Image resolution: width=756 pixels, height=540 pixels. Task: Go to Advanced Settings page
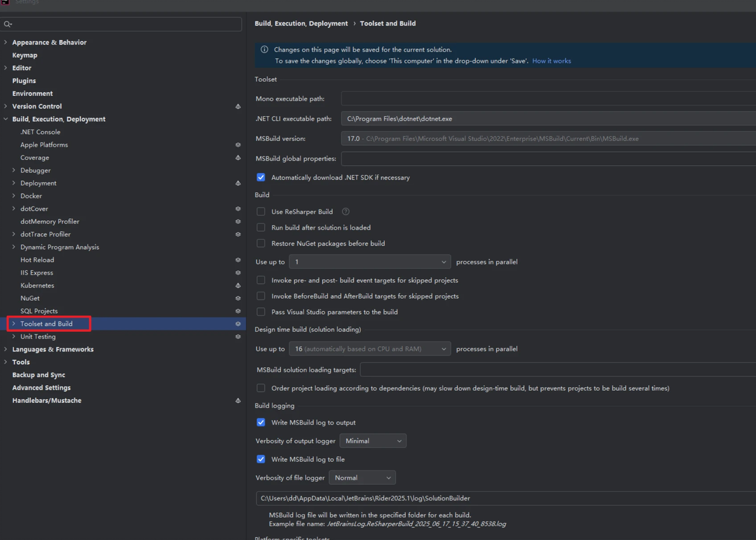41,388
